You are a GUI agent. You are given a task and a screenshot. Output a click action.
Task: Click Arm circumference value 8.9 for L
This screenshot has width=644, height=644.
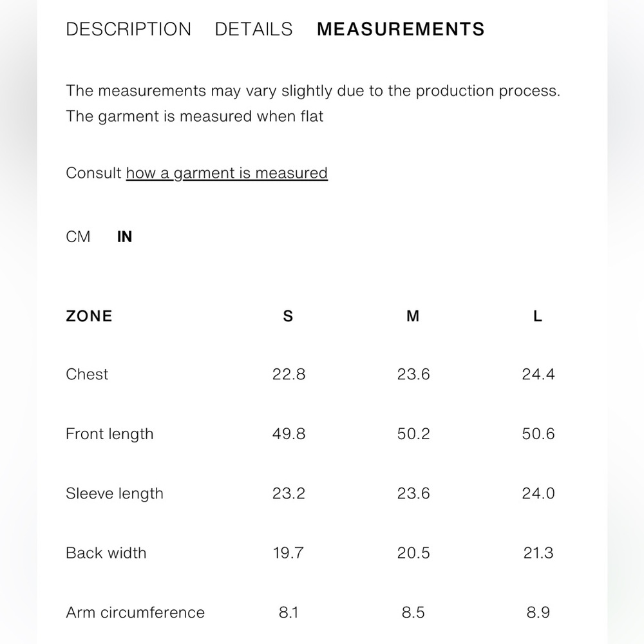[538, 612]
